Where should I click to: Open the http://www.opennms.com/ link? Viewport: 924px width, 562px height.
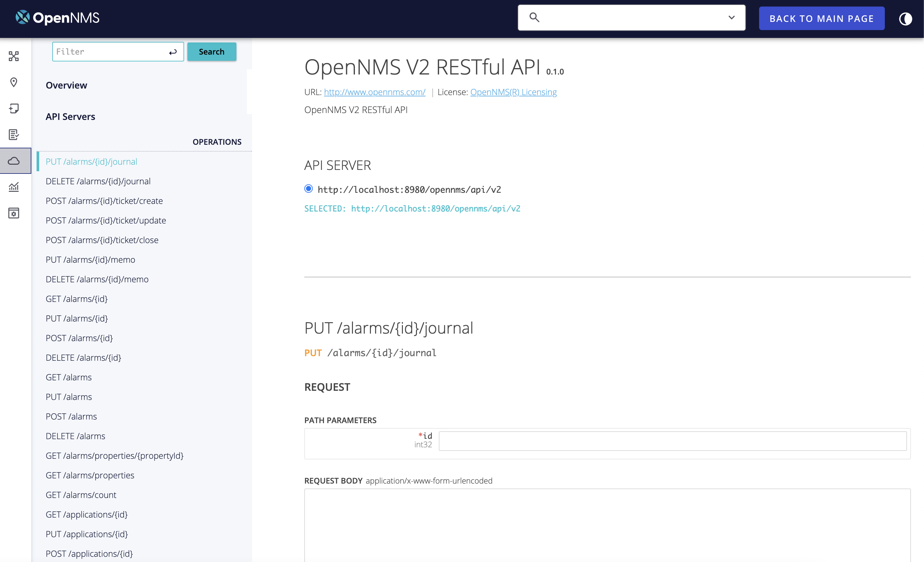374,92
